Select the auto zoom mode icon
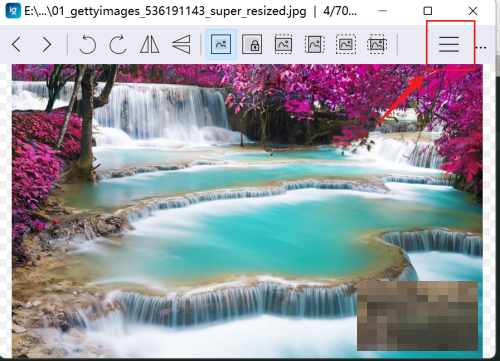Viewport: 500px width, 361px height. (x=221, y=44)
